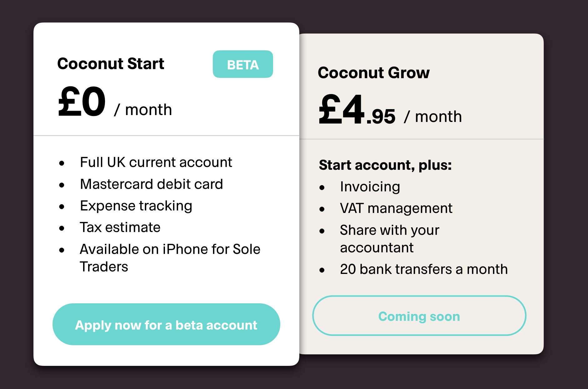
Task: Click 20 bank transfers a month
Action: (424, 269)
